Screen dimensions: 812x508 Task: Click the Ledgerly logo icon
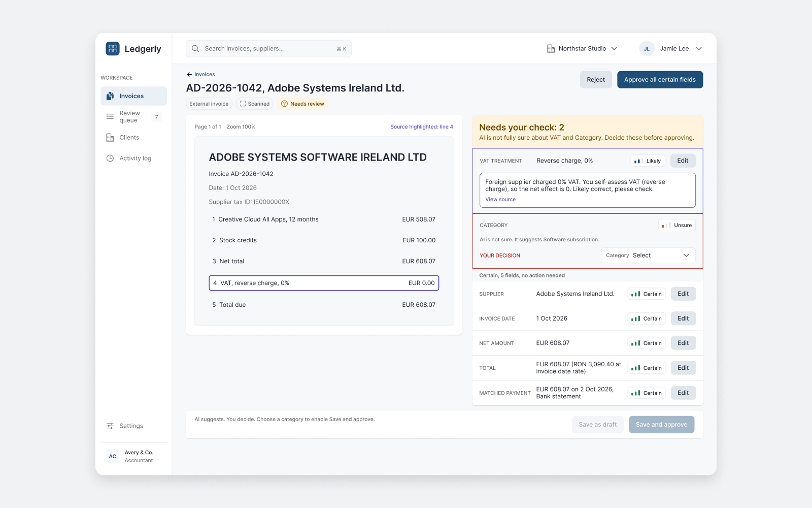[x=113, y=49]
